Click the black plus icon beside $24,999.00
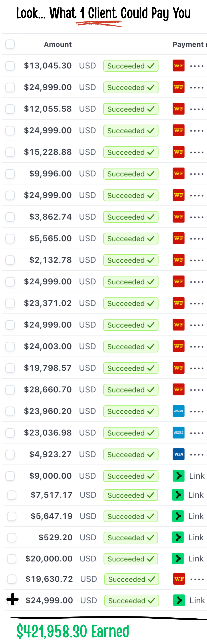This screenshot has width=207, height=644. click(x=12, y=599)
